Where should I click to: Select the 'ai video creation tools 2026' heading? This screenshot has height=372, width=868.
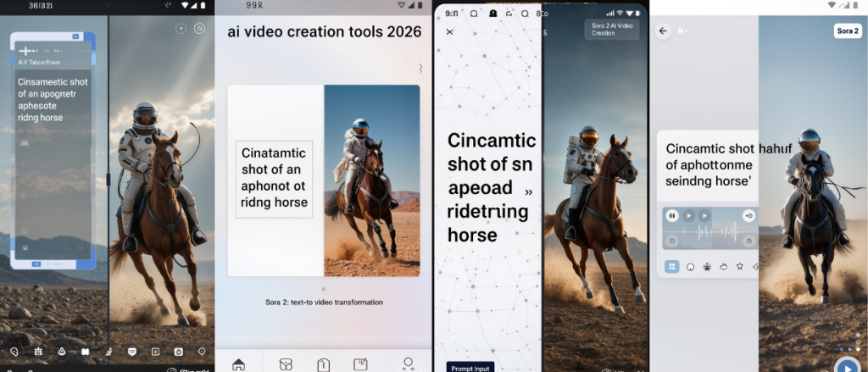(325, 31)
